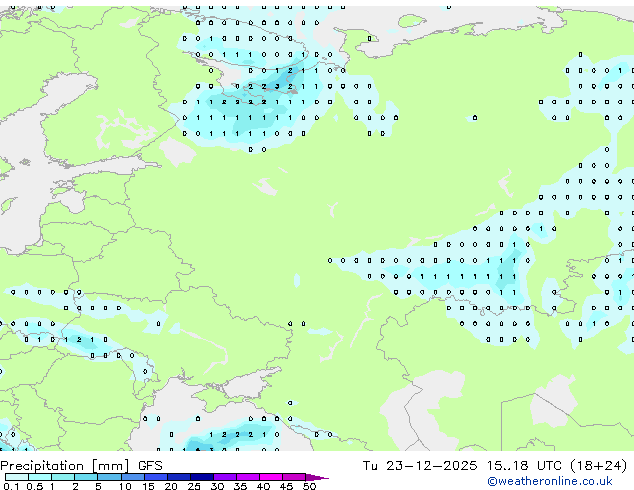The image size is (634, 490).
Task: Click the '50' legend scale label
Action: pos(309,486)
